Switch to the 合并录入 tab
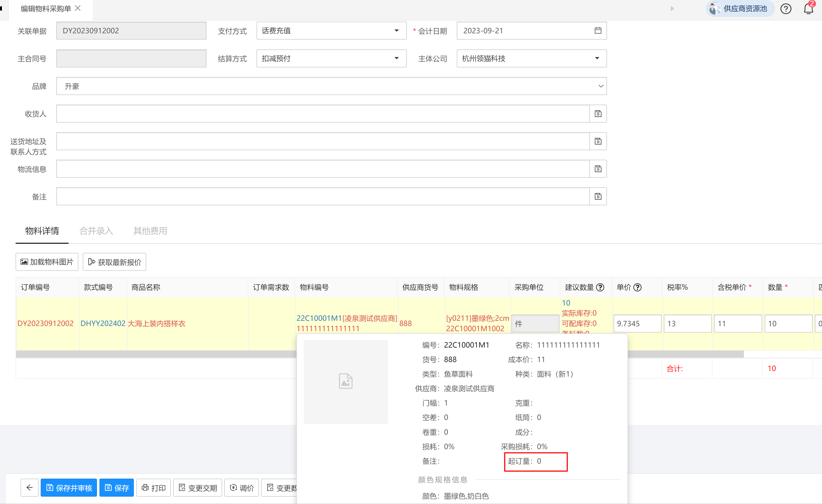 [96, 231]
